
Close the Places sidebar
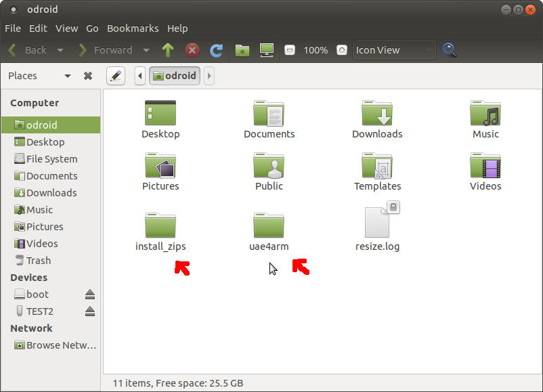(x=88, y=76)
